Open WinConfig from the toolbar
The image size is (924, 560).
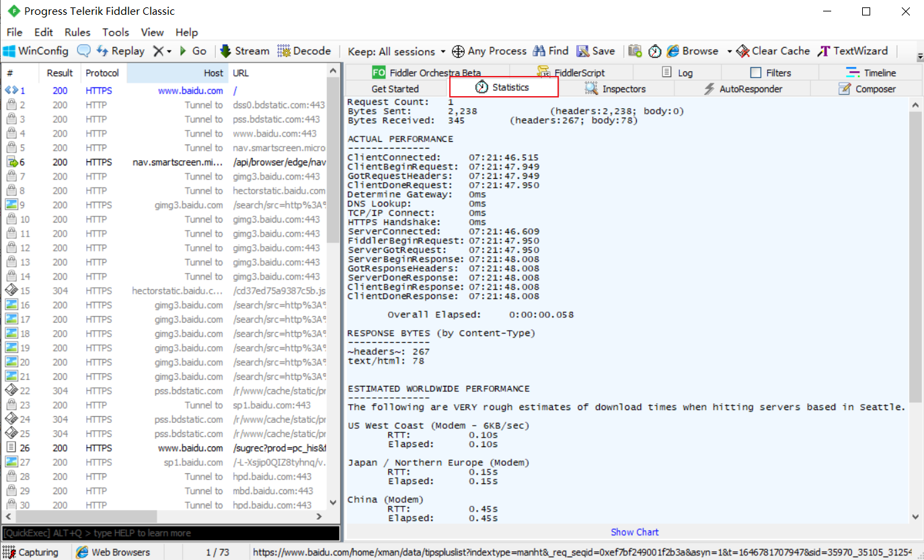tap(36, 51)
